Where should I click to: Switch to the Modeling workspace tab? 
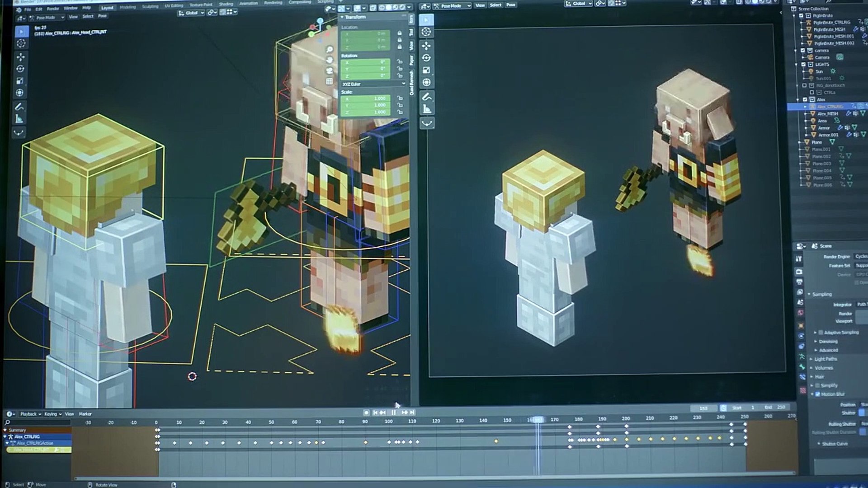click(127, 7)
